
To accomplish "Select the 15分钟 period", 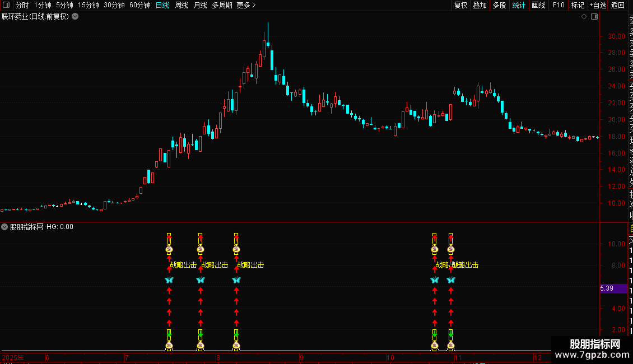I will [89, 5].
